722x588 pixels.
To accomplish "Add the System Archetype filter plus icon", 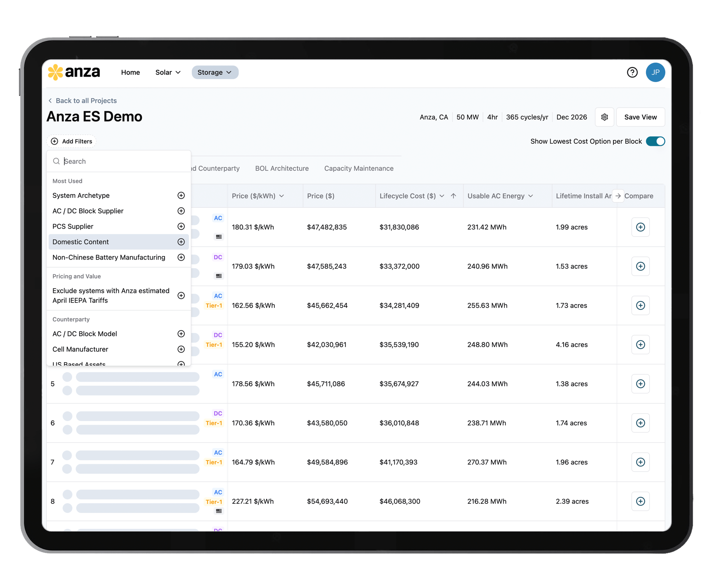I will click(181, 195).
